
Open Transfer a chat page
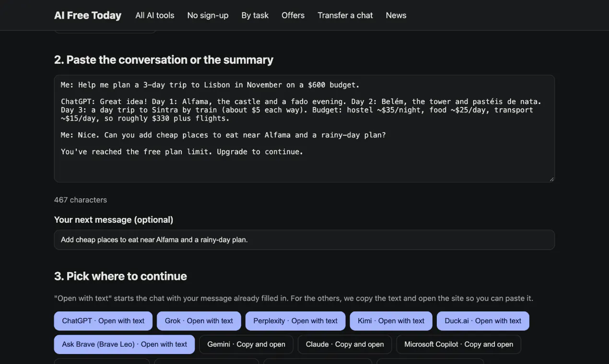pos(345,15)
